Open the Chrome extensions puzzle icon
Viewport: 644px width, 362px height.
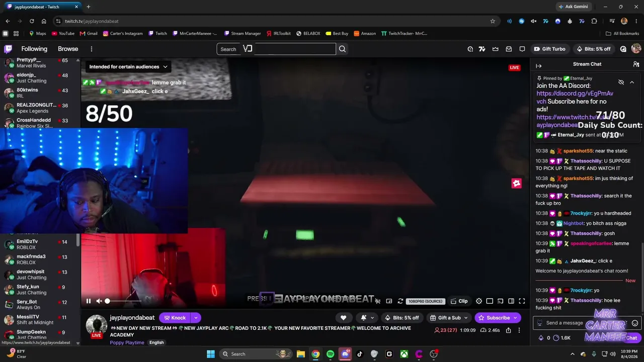coord(594,21)
